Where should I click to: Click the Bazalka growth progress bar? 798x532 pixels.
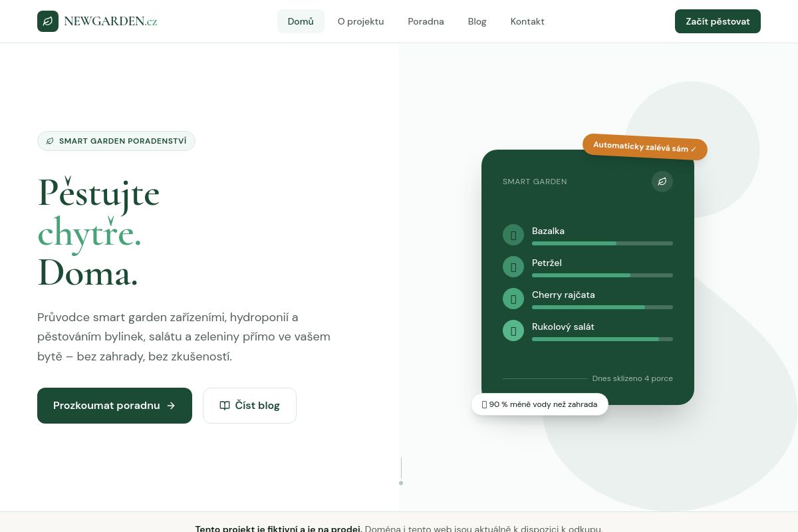(x=602, y=243)
